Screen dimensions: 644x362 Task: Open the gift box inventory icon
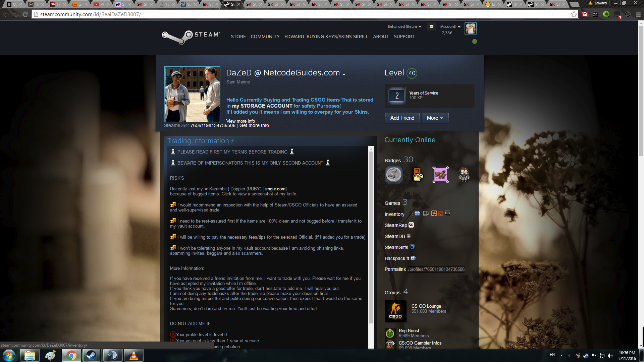point(417,213)
